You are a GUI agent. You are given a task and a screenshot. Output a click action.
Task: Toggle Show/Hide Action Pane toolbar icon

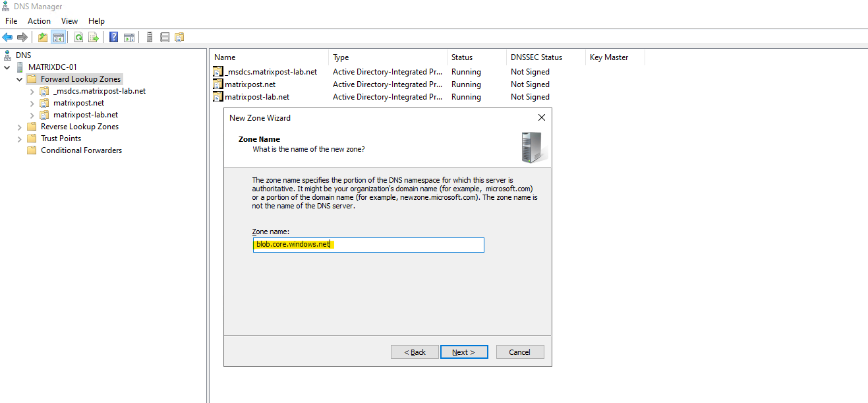coord(129,38)
